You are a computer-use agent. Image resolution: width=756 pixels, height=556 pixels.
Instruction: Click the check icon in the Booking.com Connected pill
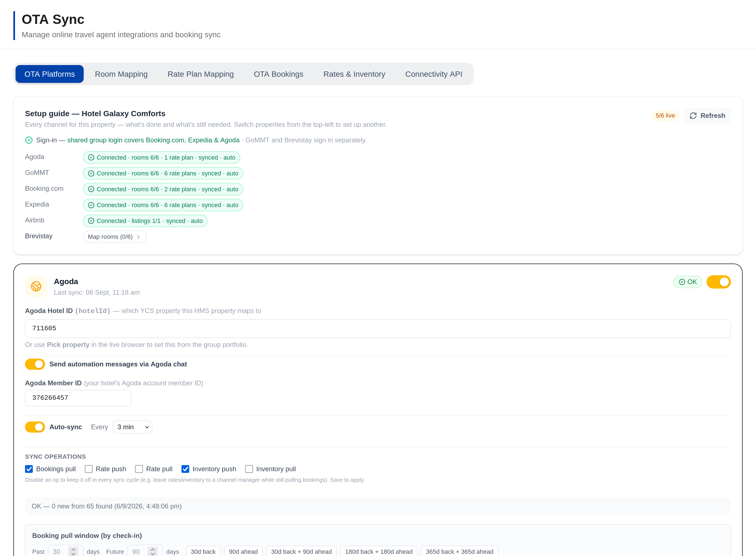click(91, 189)
